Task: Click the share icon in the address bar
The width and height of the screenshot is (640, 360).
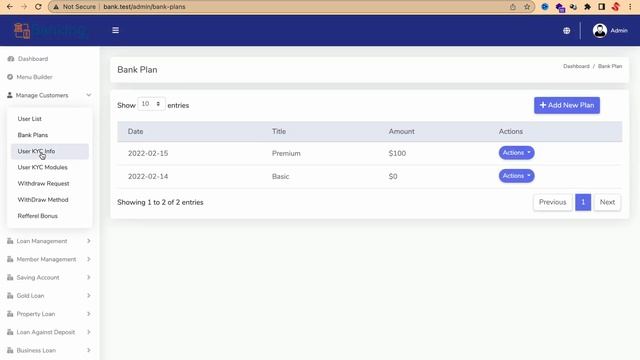Action: coord(513,7)
